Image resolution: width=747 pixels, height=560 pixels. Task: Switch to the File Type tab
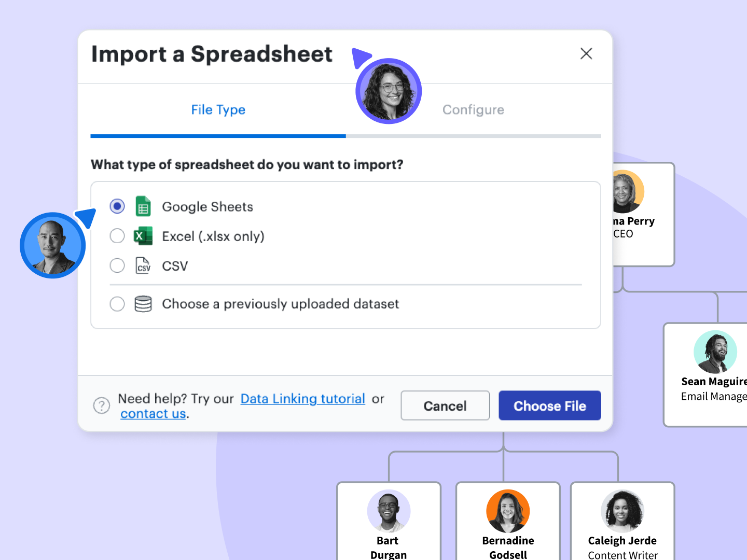pyautogui.click(x=218, y=110)
